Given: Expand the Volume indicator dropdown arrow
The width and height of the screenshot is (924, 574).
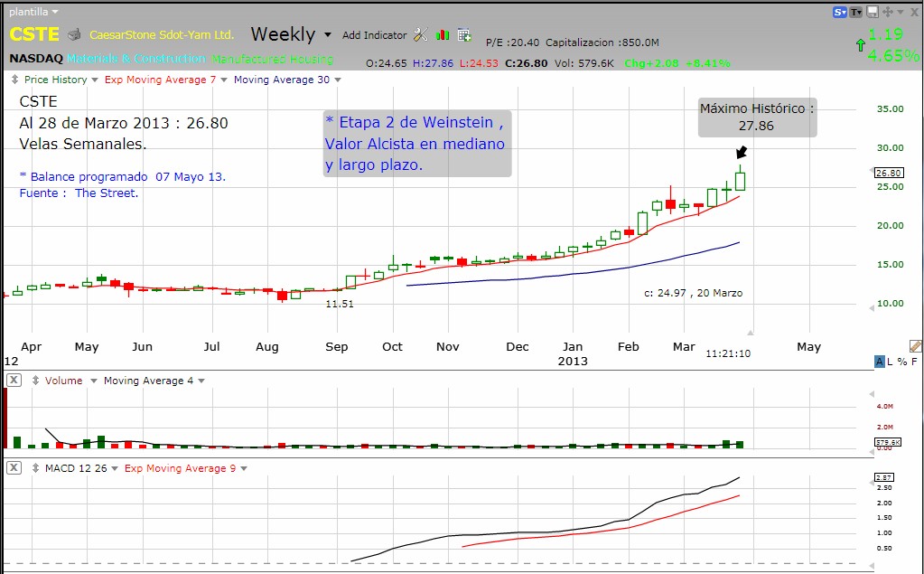Looking at the screenshot, I should click(93, 381).
